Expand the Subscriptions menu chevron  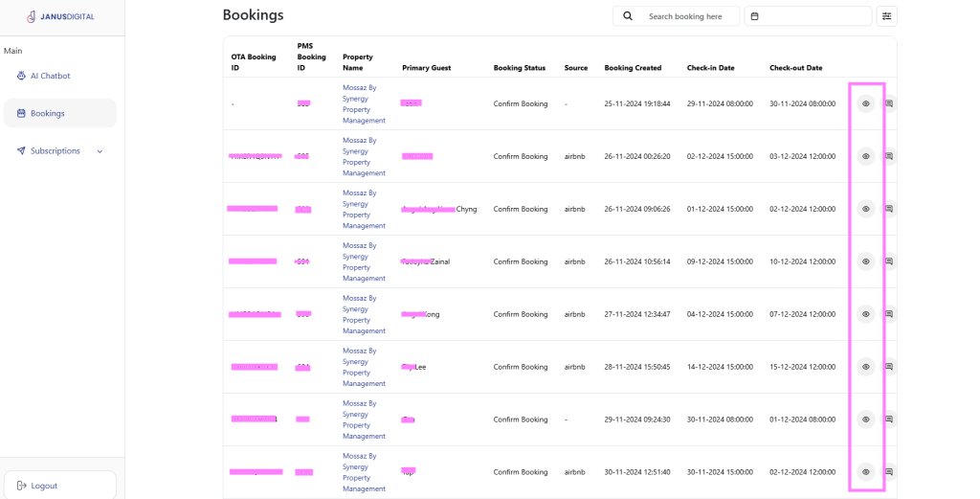tap(100, 151)
